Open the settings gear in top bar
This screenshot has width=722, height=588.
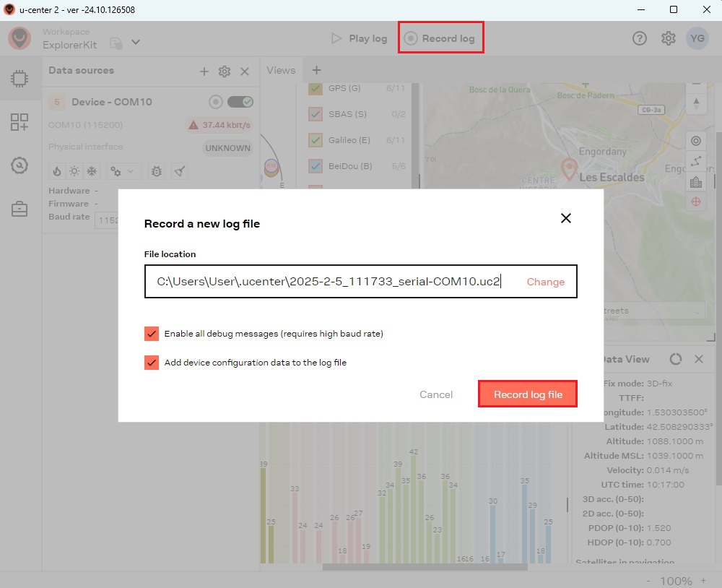pyautogui.click(x=668, y=38)
